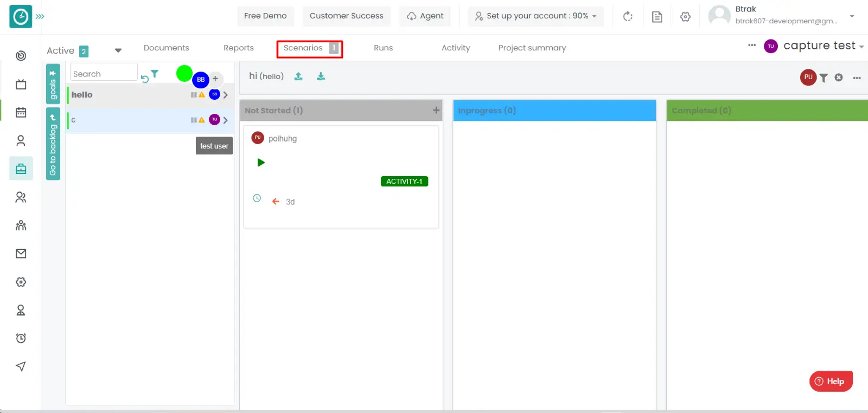Screen dimensions: 868x413
Task: Click the add icon in Not Started column
Action: pos(436,111)
